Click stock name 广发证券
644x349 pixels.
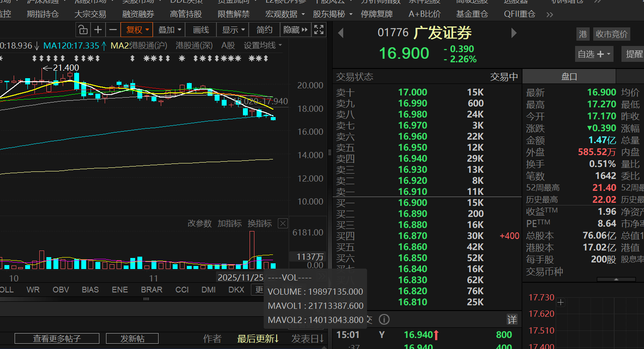click(443, 33)
